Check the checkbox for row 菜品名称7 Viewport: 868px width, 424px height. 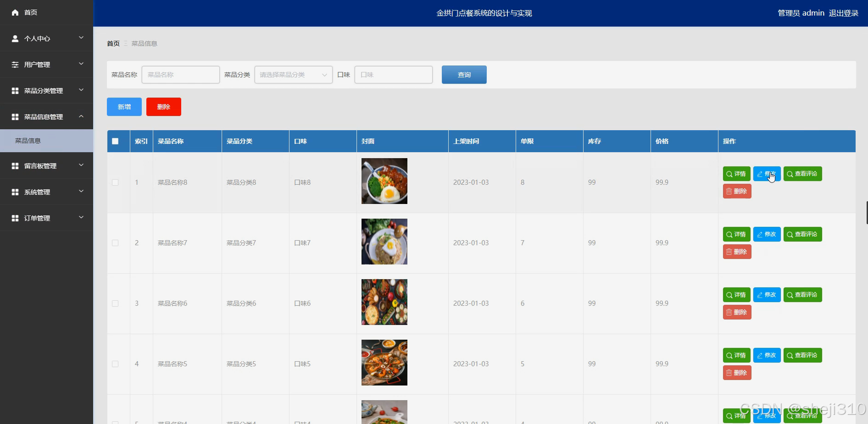pyautogui.click(x=115, y=243)
